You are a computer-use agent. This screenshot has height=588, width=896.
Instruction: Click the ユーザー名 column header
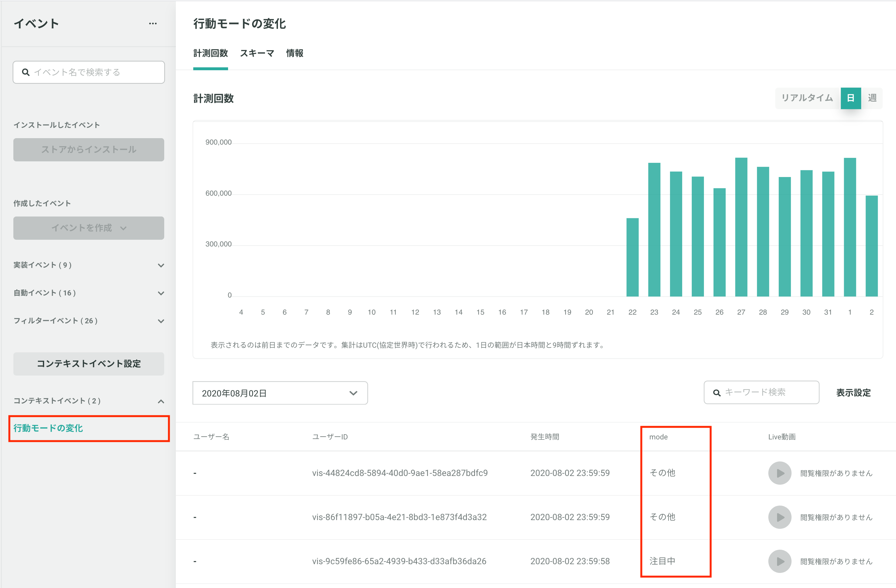point(211,437)
